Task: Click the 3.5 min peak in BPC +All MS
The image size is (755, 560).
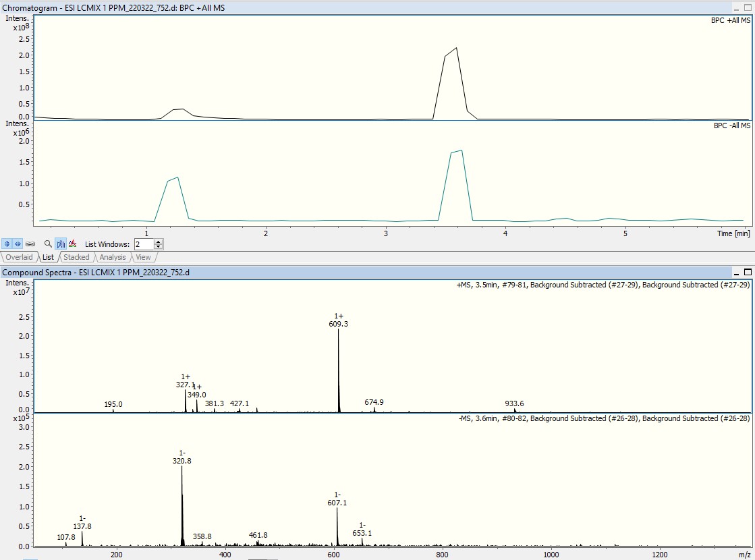Action: (456, 51)
